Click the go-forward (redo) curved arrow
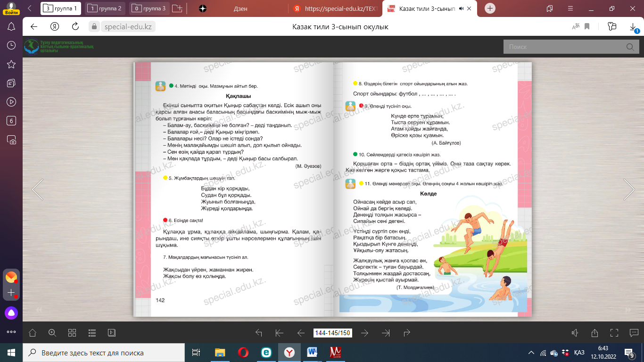 click(407, 333)
